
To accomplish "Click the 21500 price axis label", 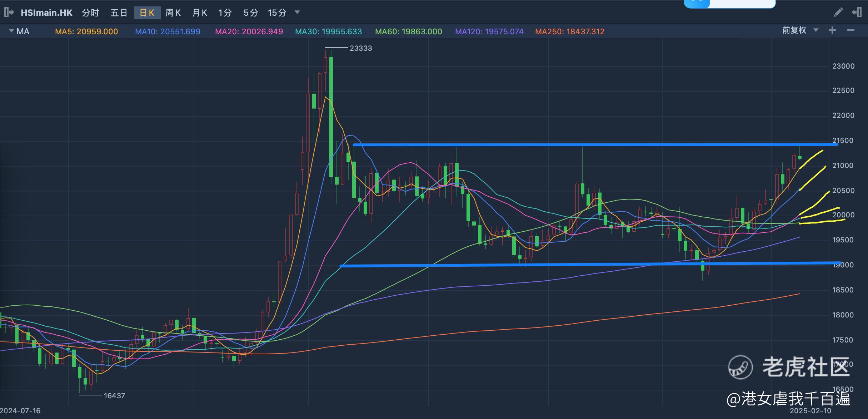I will pyautogui.click(x=843, y=141).
